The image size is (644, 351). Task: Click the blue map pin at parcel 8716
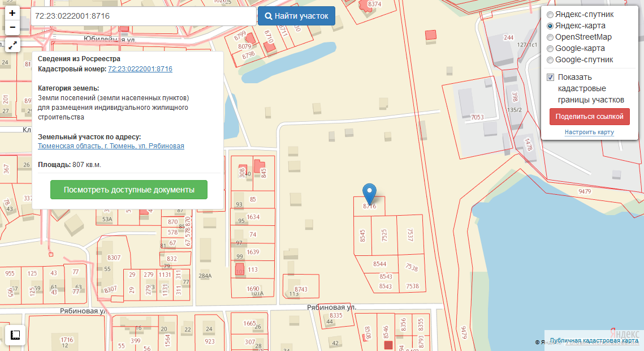(369, 193)
